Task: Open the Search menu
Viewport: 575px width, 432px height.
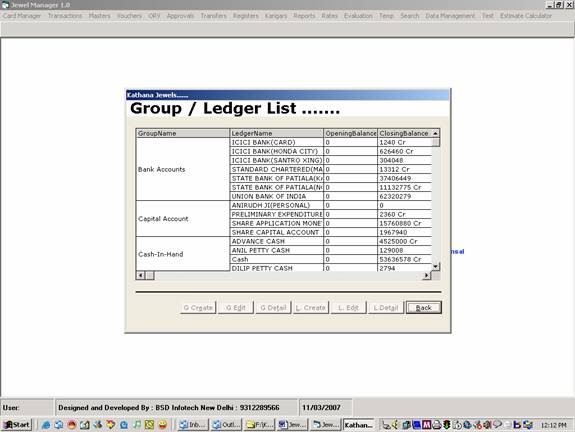Action: [x=410, y=16]
